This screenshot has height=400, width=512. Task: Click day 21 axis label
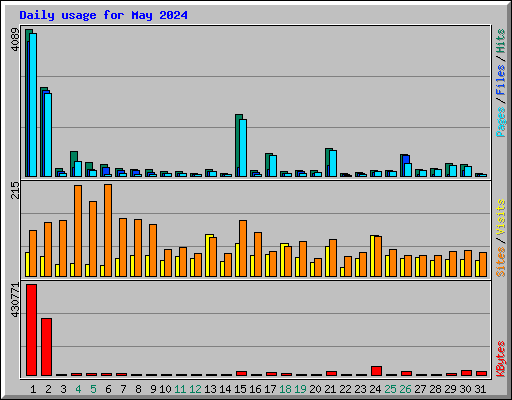(330, 389)
